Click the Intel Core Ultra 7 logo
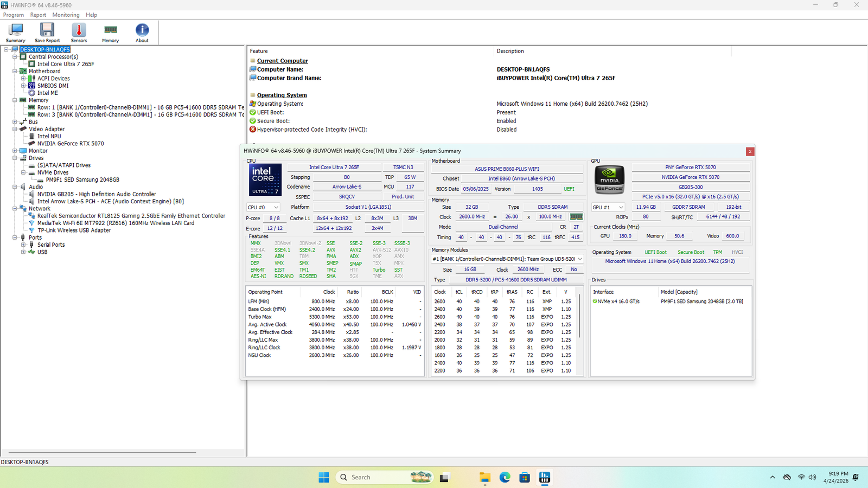868x488 pixels. coord(265,179)
